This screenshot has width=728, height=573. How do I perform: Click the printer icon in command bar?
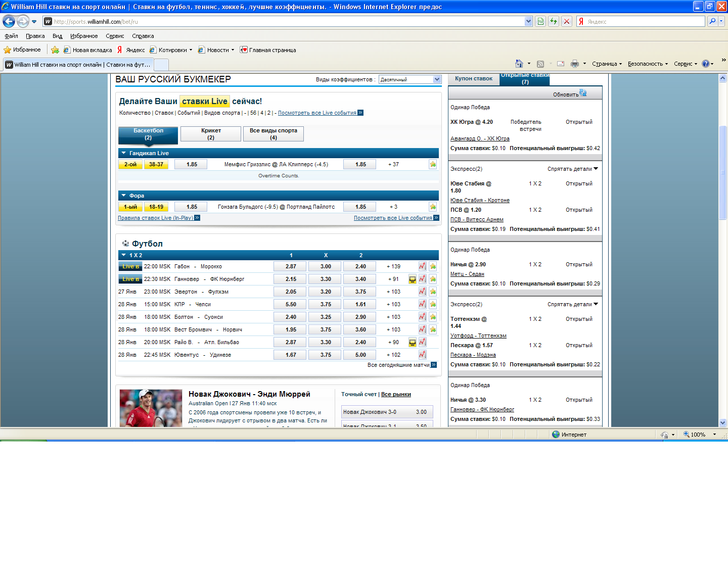pyautogui.click(x=574, y=64)
